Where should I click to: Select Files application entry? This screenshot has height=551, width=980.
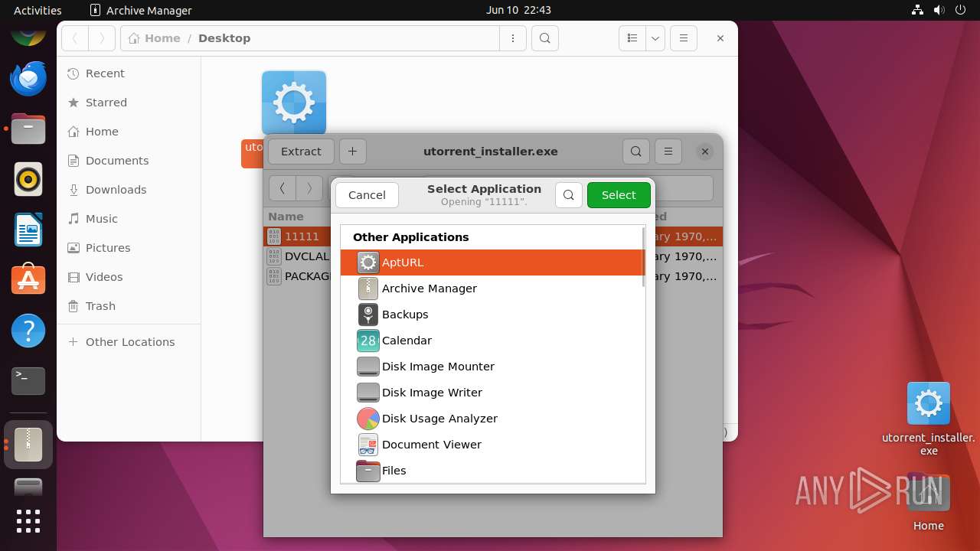492,470
